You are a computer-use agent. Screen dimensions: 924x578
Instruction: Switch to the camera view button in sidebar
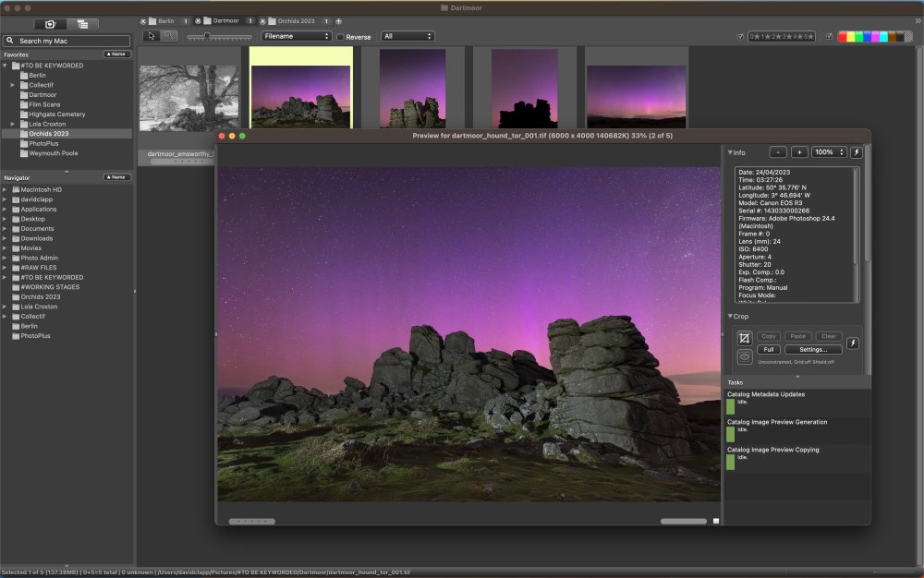50,24
